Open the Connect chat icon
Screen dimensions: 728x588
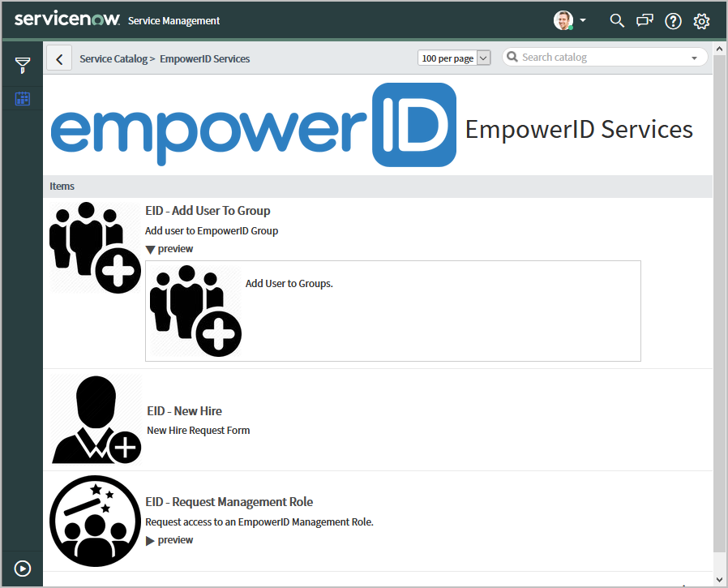(x=644, y=21)
